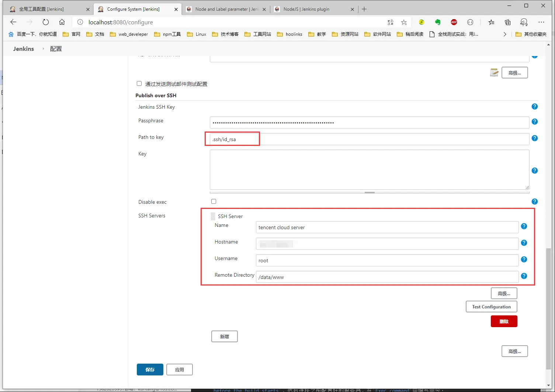The height and width of the screenshot is (392, 555).
Task: Save the configuration with 保存
Action: pyautogui.click(x=150, y=370)
